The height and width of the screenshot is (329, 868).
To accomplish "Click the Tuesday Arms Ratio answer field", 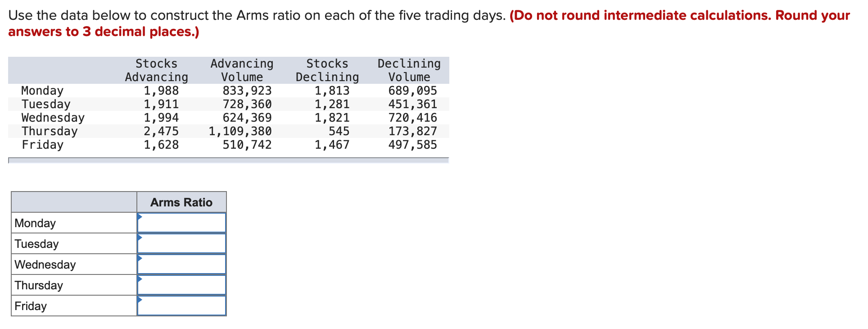I will (x=181, y=243).
